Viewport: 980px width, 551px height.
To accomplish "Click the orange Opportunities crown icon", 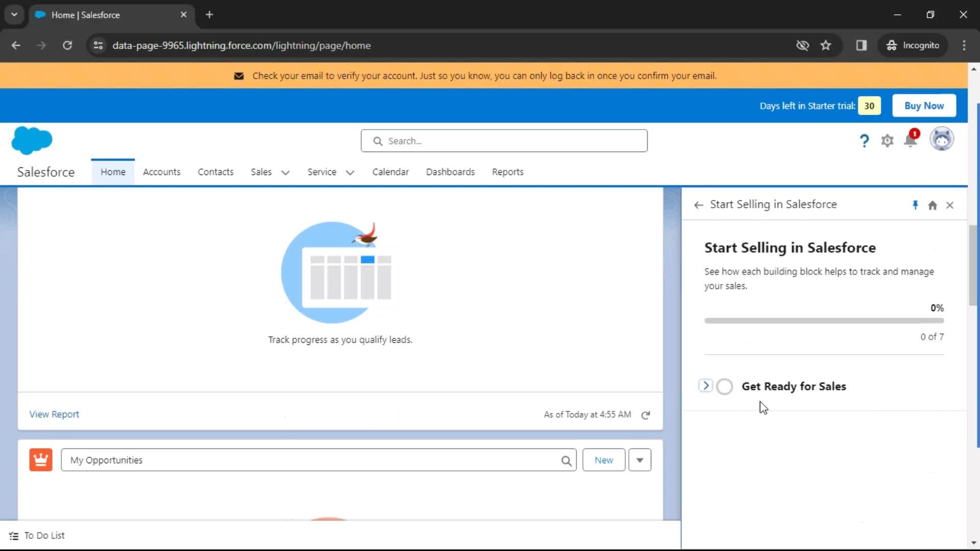I will pos(41,460).
